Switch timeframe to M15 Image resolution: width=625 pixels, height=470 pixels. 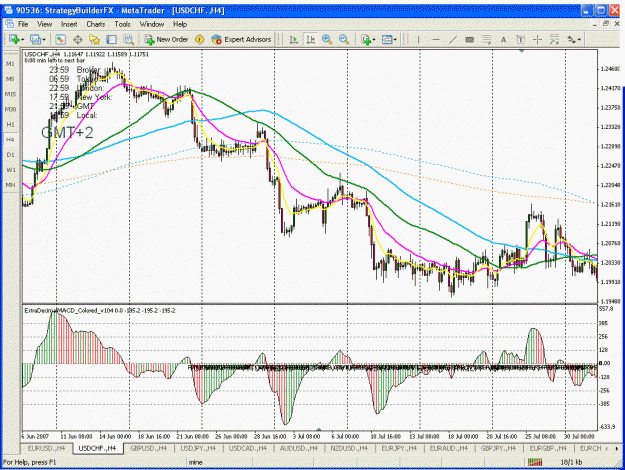[10, 94]
